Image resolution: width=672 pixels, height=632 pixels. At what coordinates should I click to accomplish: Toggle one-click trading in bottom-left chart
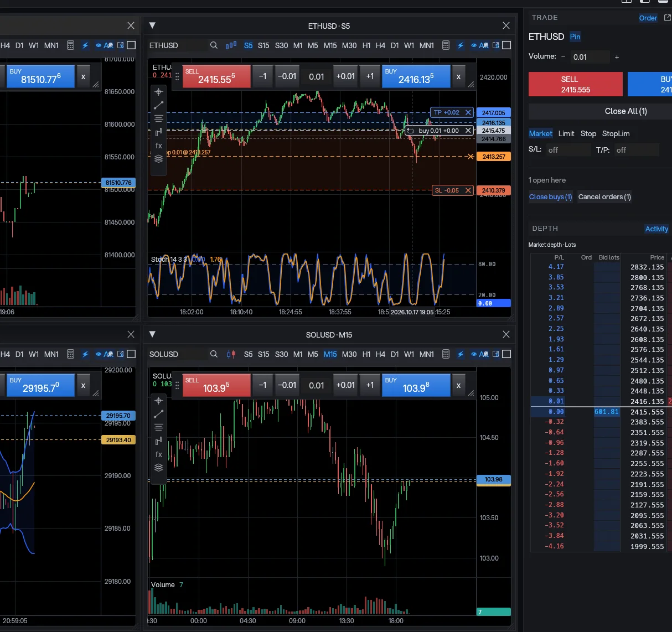click(85, 354)
